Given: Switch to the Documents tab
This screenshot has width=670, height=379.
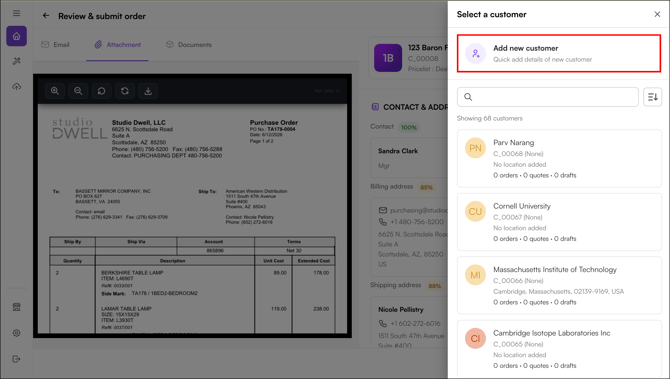Looking at the screenshot, I should click(189, 44).
